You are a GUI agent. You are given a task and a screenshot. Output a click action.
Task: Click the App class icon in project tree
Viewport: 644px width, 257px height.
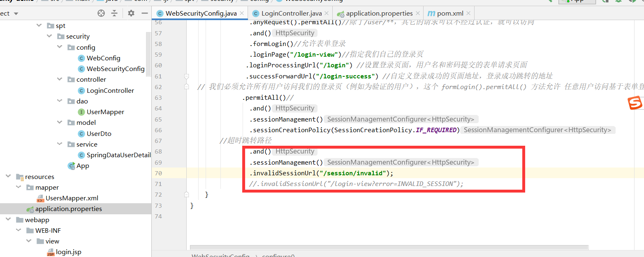click(x=71, y=165)
